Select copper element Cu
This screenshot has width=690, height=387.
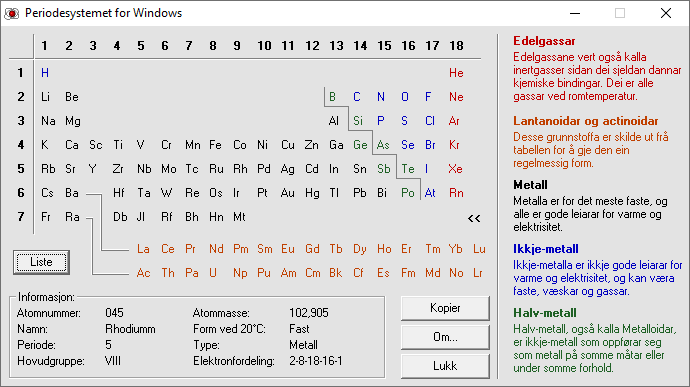click(288, 145)
